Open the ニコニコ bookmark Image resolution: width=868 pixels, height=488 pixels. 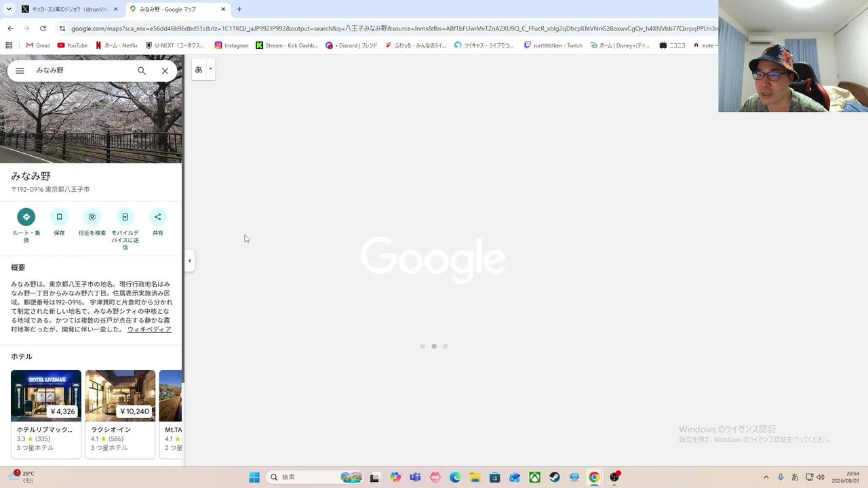(x=672, y=45)
